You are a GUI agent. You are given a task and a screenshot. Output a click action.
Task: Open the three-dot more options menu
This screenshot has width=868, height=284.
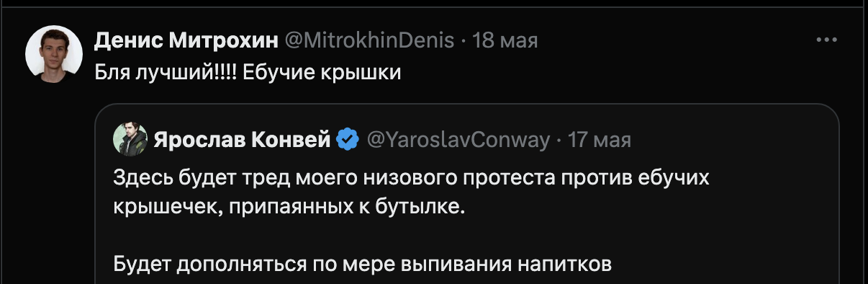pos(826,40)
